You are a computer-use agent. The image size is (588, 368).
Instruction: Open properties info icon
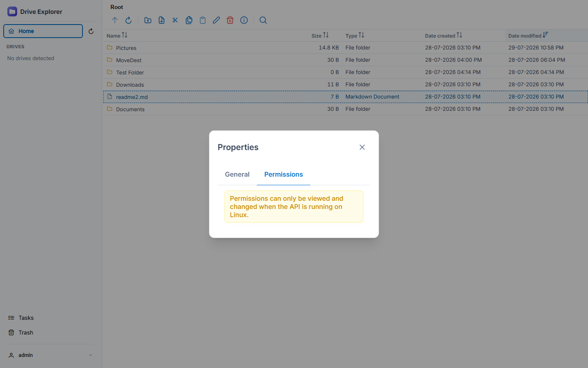click(x=244, y=20)
